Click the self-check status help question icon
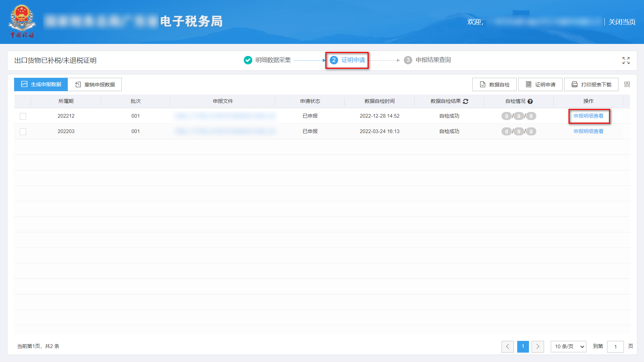 pyautogui.click(x=530, y=101)
